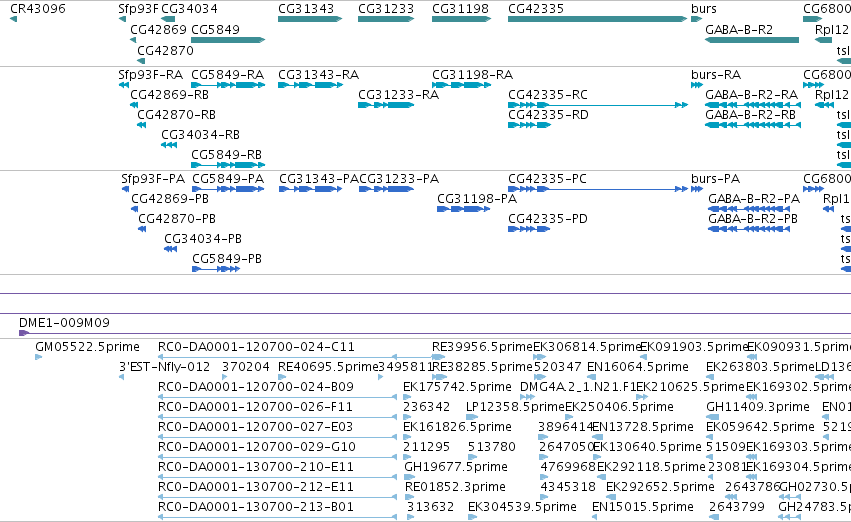Screen dimensions: 851x522
Task: Click the CG5849 gene bar
Action: click(x=228, y=40)
